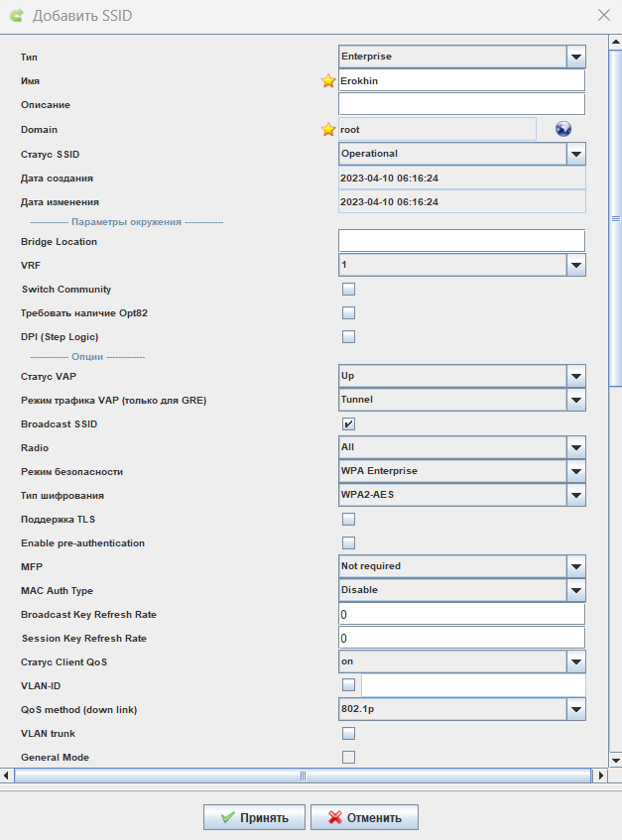Screen dimensions: 622x840
Task: Click the Отменить button
Action: coord(364,817)
